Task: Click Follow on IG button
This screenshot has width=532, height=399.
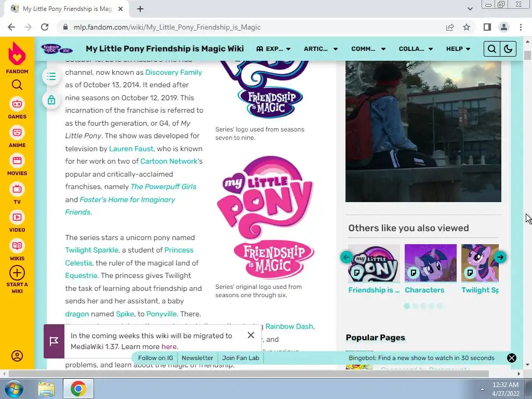Action: tap(155, 358)
